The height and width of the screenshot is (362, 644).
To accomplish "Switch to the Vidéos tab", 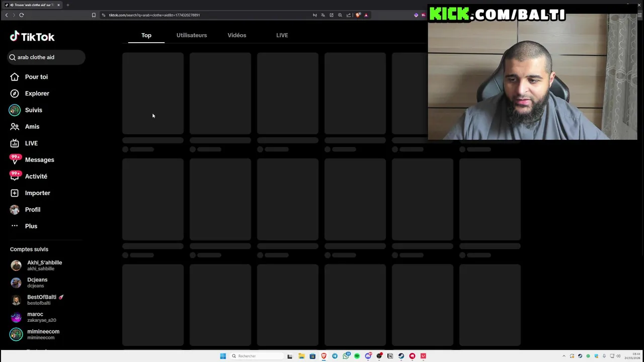I will (237, 35).
